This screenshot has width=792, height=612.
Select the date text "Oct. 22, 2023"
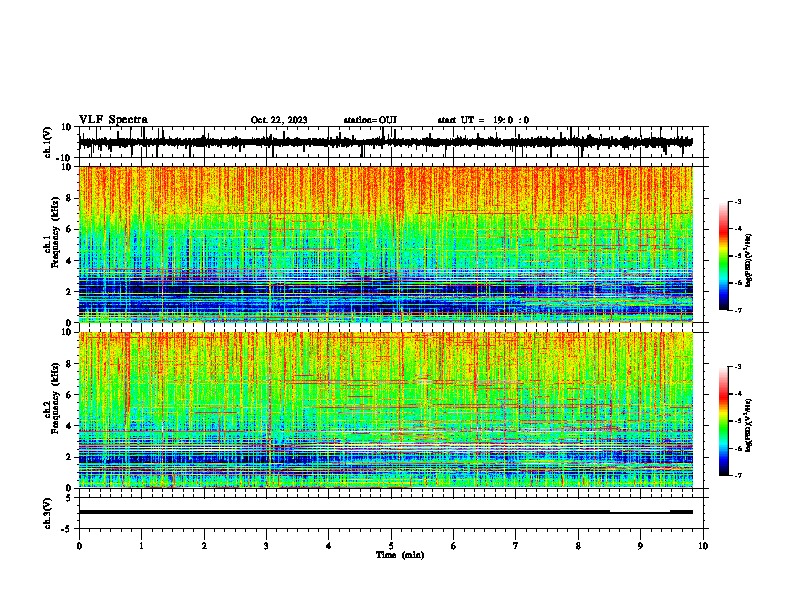click(x=279, y=120)
